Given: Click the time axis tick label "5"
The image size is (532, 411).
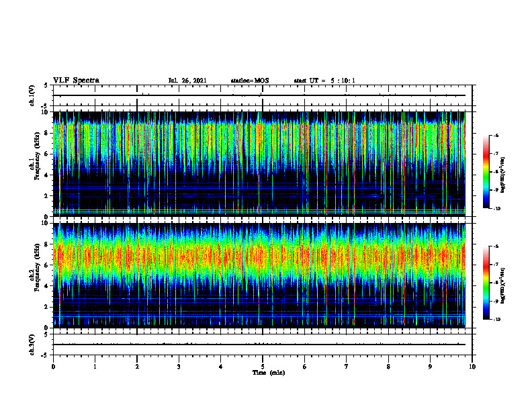Looking at the screenshot, I should click(x=263, y=367).
